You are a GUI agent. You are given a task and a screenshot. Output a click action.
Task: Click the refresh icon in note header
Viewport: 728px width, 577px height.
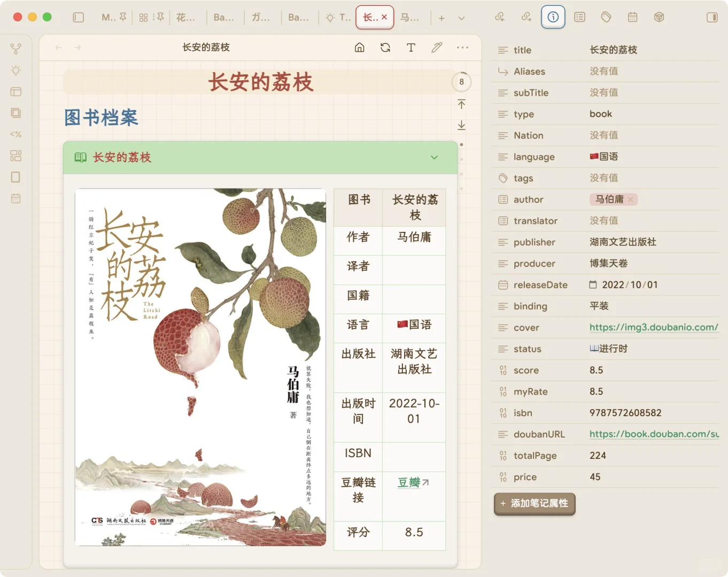coord(385,48)
